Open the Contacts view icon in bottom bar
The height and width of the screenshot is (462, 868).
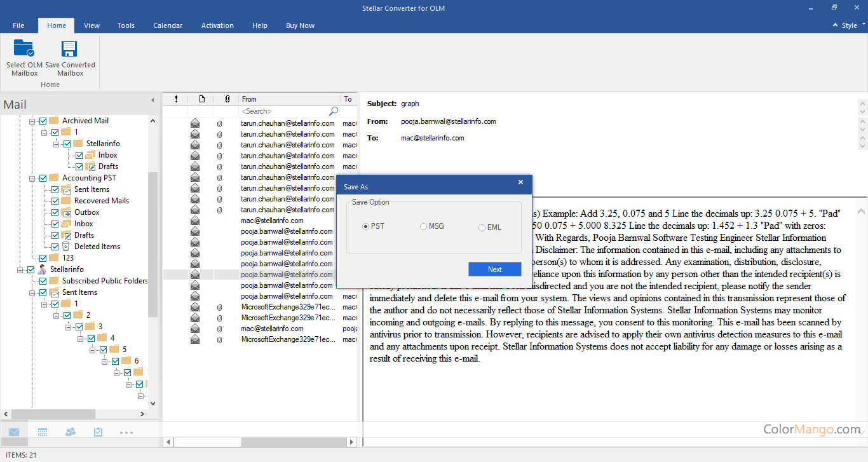(x=71, y=432)
